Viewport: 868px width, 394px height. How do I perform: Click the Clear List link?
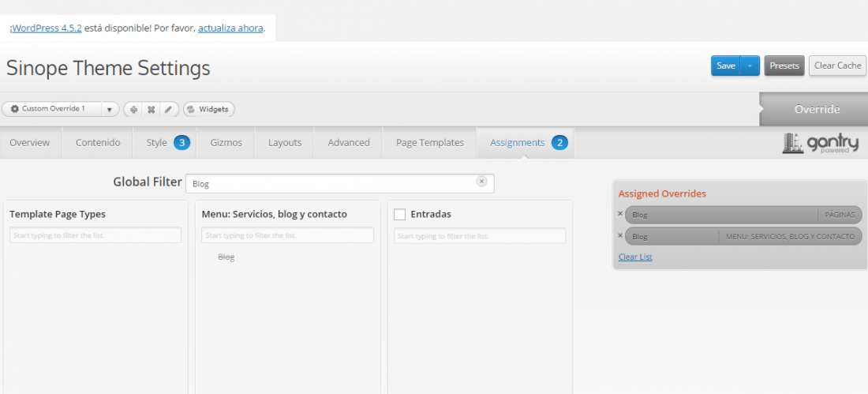635,257
